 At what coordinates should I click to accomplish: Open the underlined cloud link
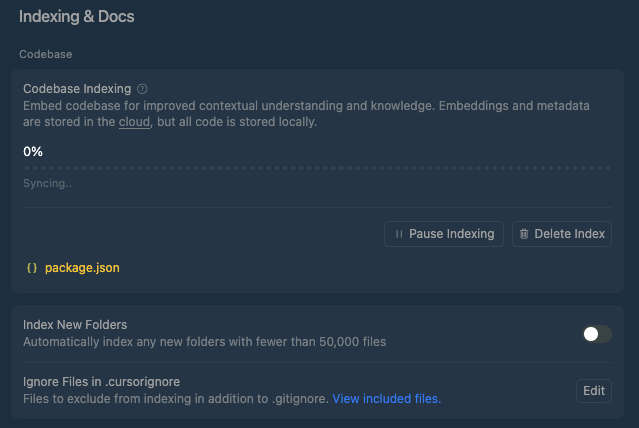(134, 122)
